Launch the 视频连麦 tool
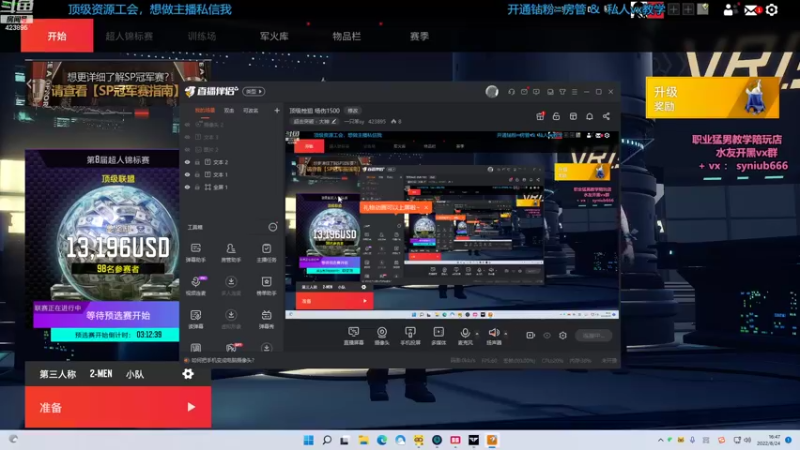The image size is (800, 450). click(x=196, y=286)
